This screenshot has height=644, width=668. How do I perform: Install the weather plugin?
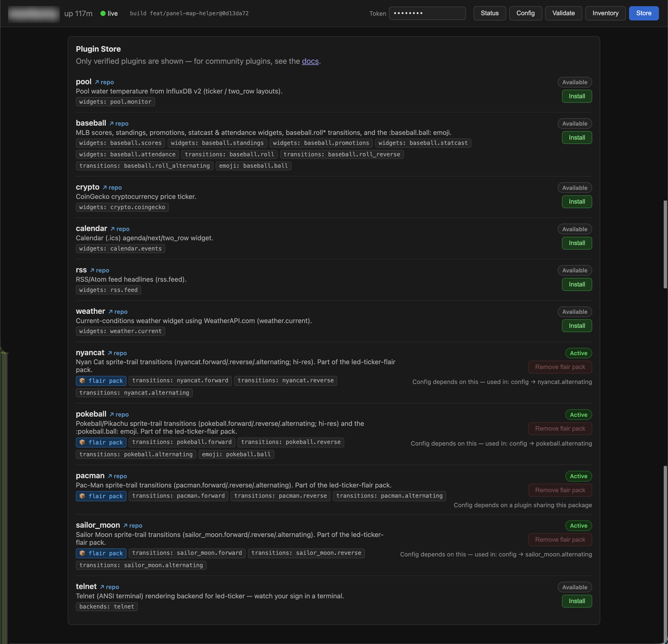click(x=577, y=326)
